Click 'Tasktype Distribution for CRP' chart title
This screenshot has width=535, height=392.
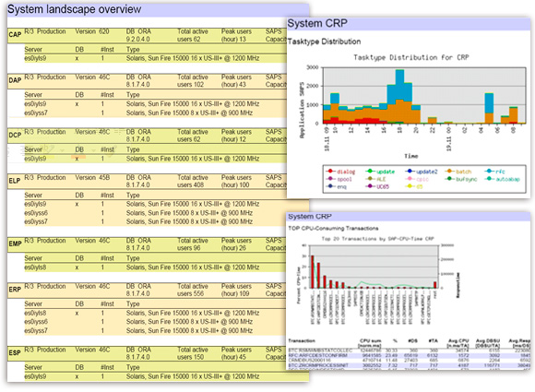(411, 57)
